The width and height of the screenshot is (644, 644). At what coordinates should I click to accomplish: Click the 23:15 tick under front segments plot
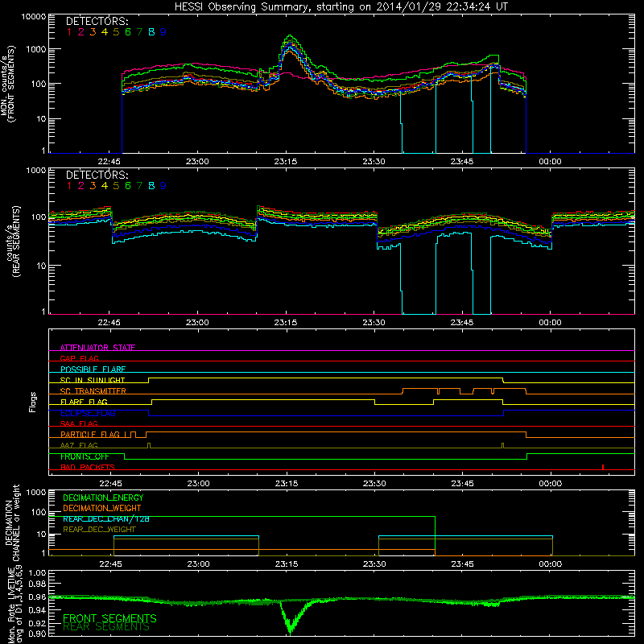click(286, 162)
